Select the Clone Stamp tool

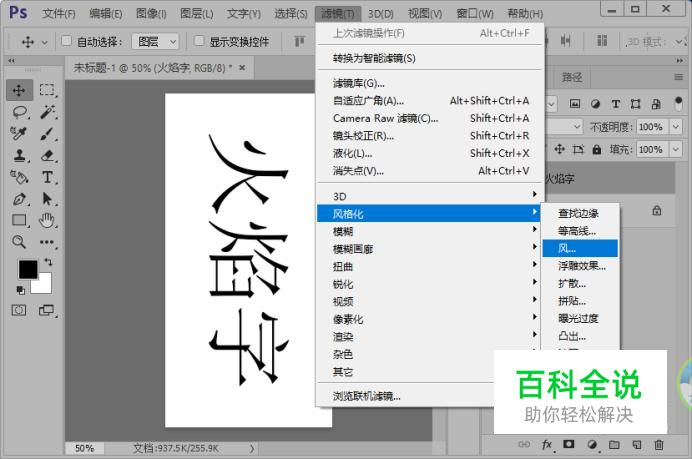click(19, 155)
